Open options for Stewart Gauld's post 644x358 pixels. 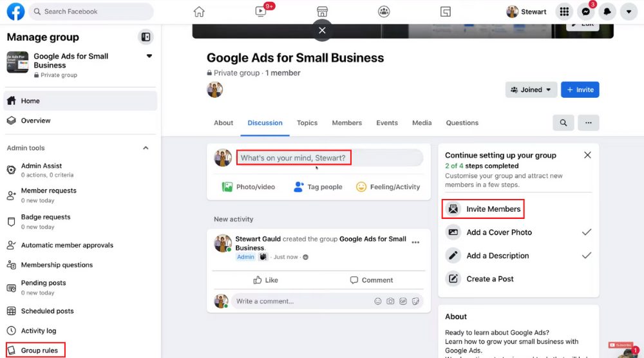[x=415, y=242]
